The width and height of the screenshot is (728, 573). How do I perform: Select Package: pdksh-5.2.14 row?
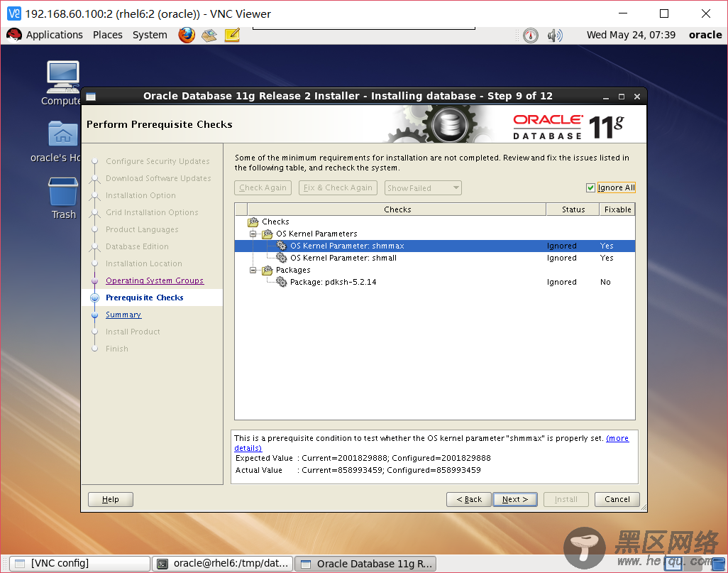tap(434, 282)
